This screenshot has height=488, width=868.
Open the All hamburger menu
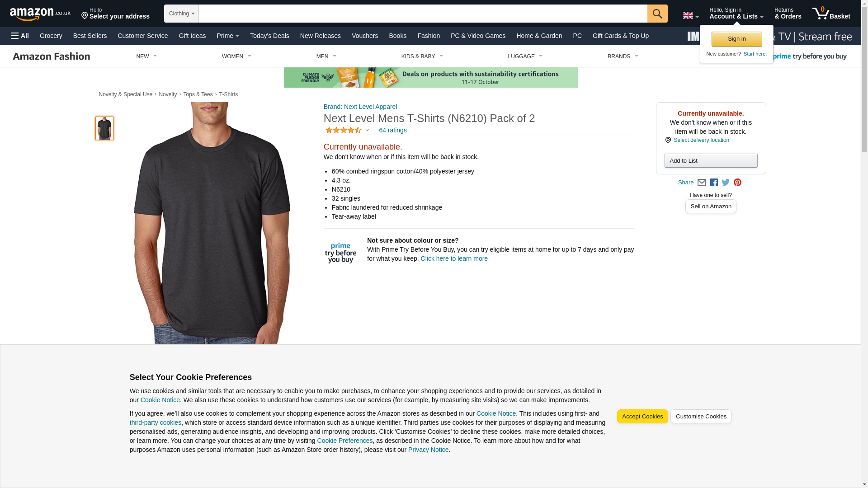coord(20,36)
